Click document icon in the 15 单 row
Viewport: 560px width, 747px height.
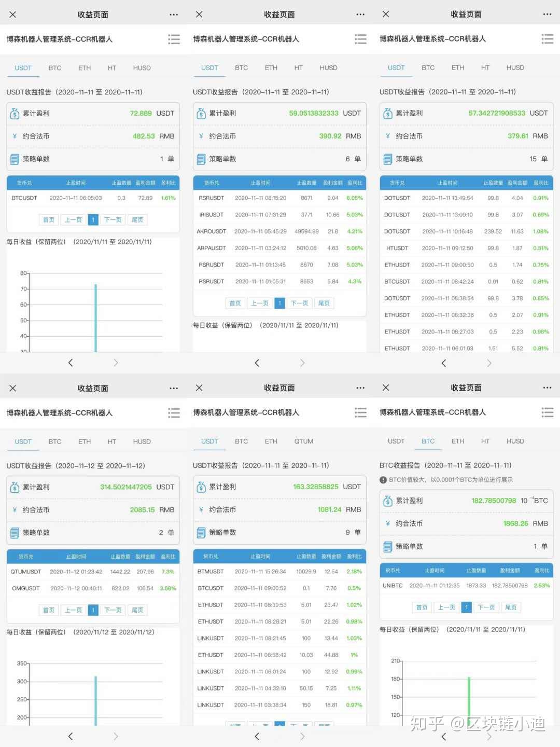click(x=387, y=159)
